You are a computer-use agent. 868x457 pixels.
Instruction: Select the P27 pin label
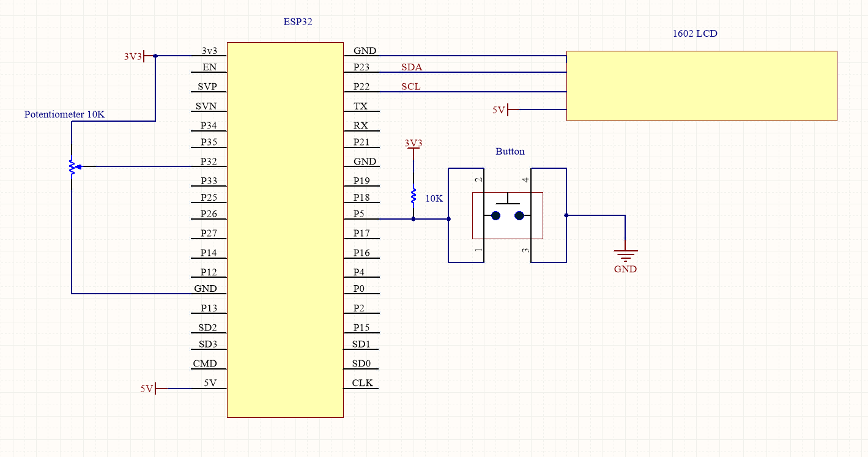pos(209,233)
